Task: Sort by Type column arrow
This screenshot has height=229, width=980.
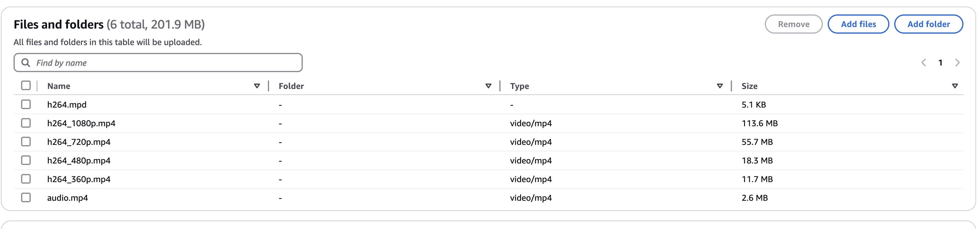Action: pyautogui.click(x=720, y=86)
